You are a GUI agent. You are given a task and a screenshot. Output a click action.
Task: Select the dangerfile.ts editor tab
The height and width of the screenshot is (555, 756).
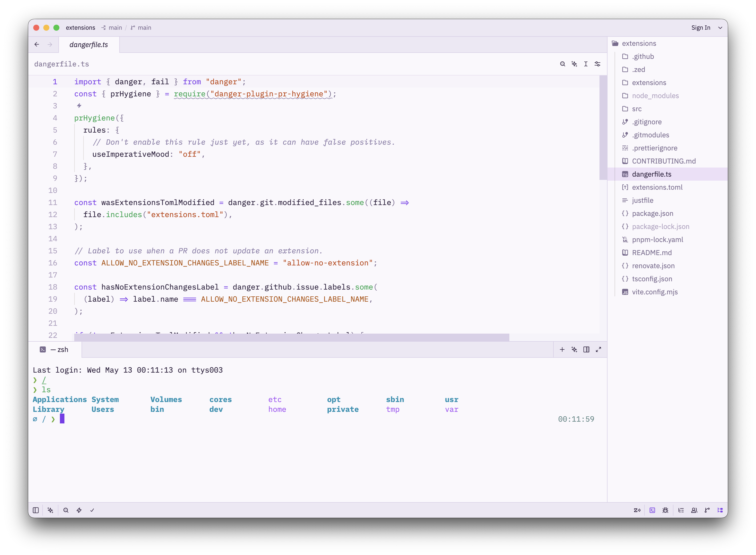pos(89,44)
